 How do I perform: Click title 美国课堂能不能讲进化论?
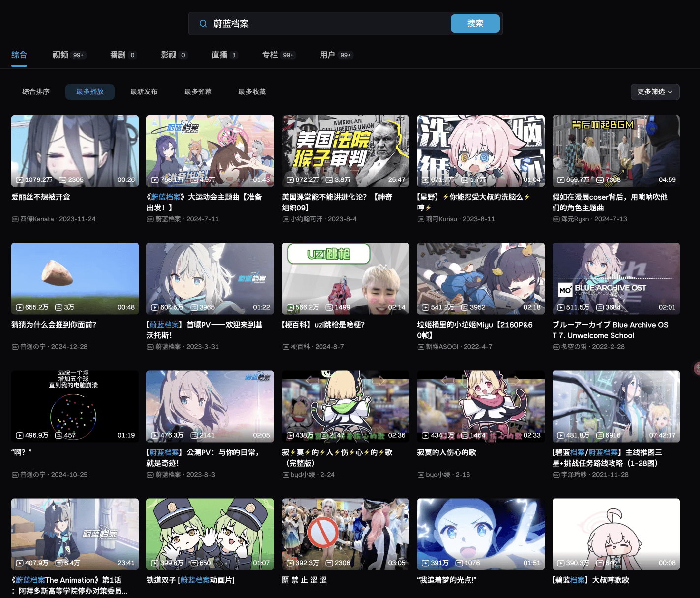click(x=337, y=202)
